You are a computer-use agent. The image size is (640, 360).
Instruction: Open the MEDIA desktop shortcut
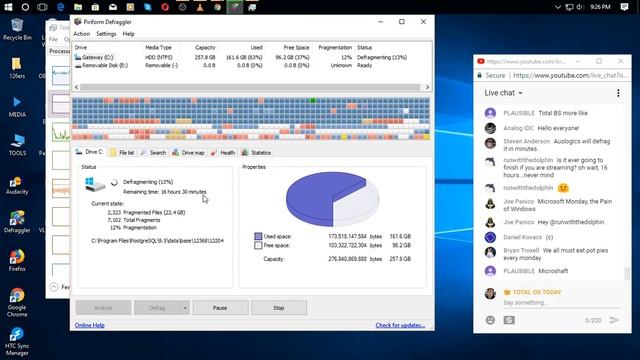click(17, 107)
